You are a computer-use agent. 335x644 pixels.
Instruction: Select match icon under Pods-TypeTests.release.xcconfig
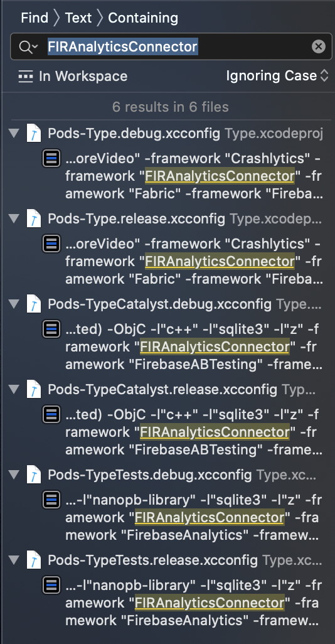tap(51, 585)
